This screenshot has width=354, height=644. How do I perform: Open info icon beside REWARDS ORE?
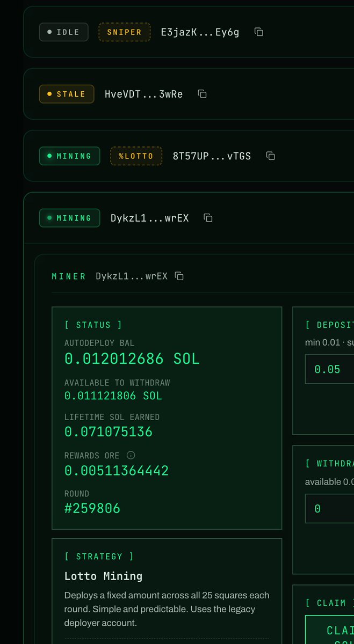click(131, 455)
